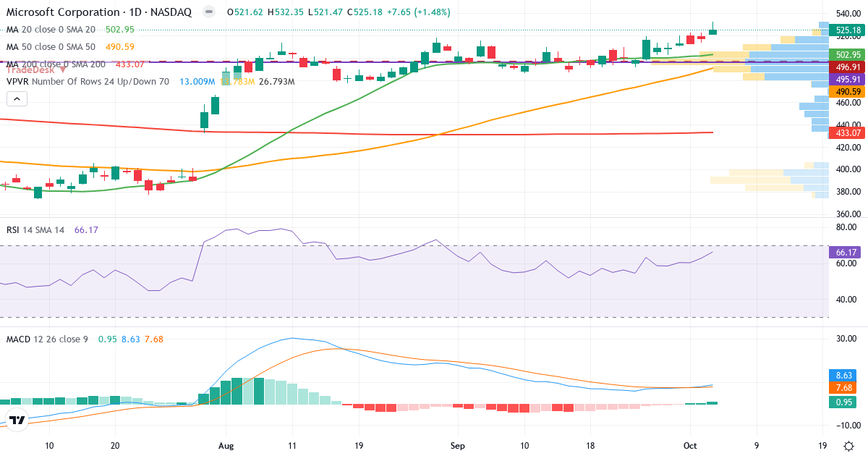This screenshot has height=456, width=868.
Task: Click the orange 490.59 price axis label
Action: click(x=848, y=92)
